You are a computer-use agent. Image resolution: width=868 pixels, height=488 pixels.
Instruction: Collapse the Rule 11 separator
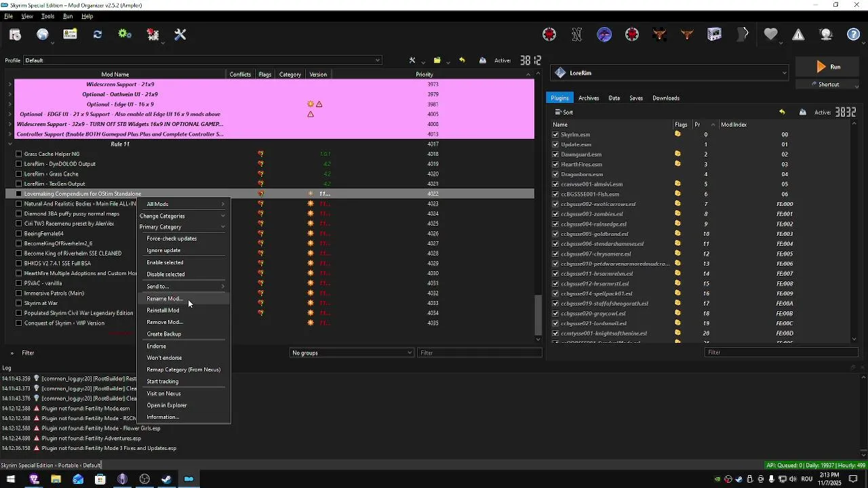[x=10, y=144]
